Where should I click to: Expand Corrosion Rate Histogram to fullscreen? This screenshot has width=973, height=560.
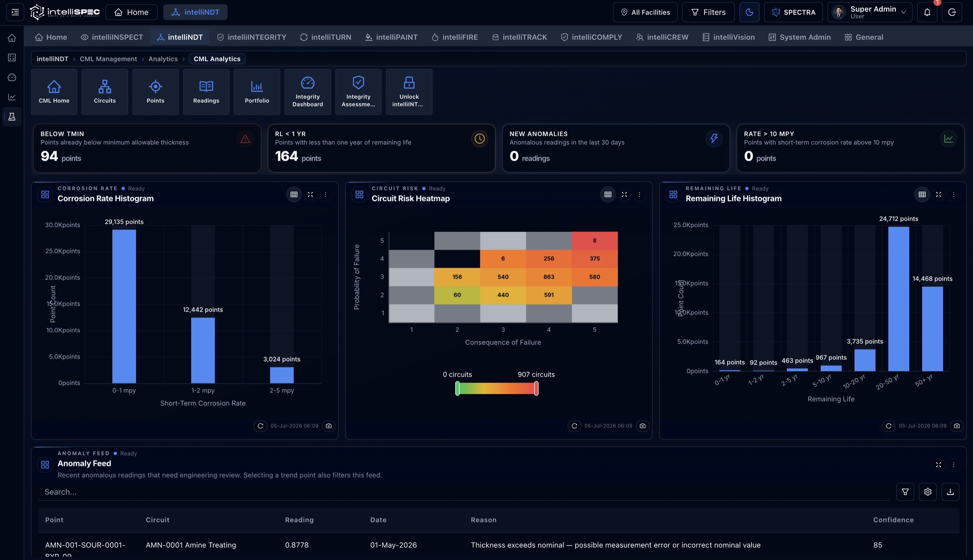click(x=310, y=195)
